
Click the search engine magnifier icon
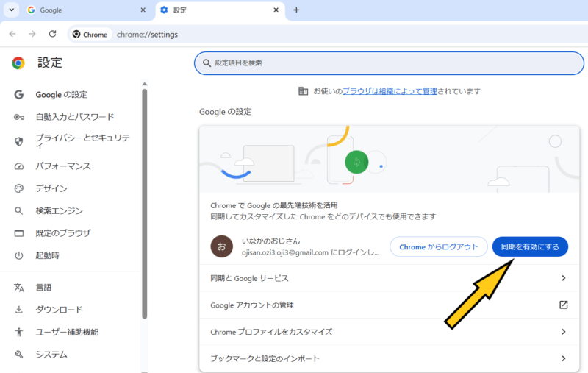point(19,211)
